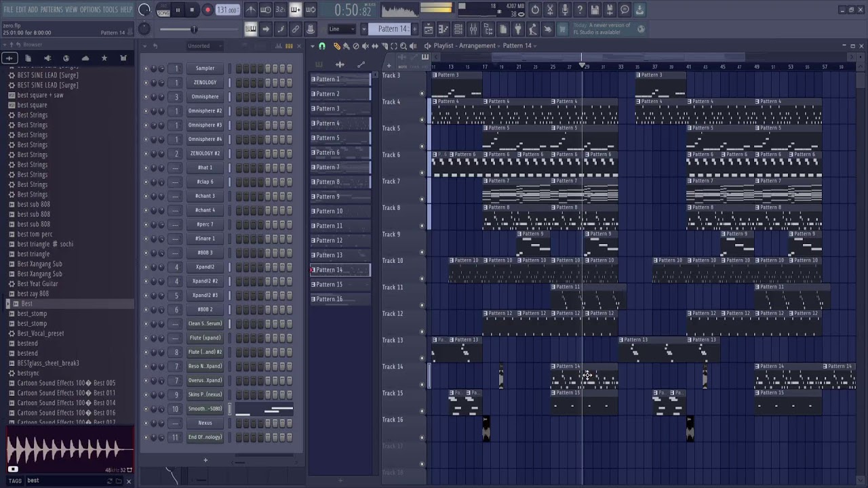Toggle the Playlist magnet snap icon

coord(322,46)
